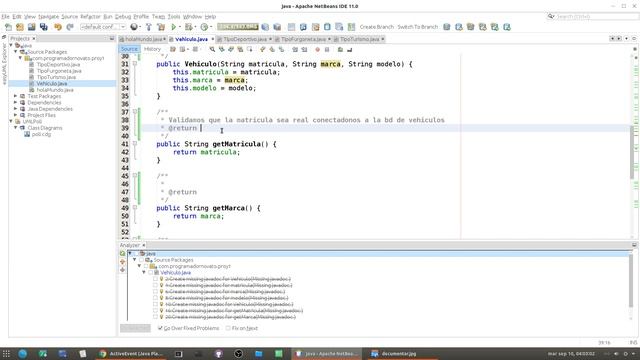Check the javadoc for getMatricula problem checkbox
Image resolution: width=640 pixels, height=360 pixels.
[156, 311]
